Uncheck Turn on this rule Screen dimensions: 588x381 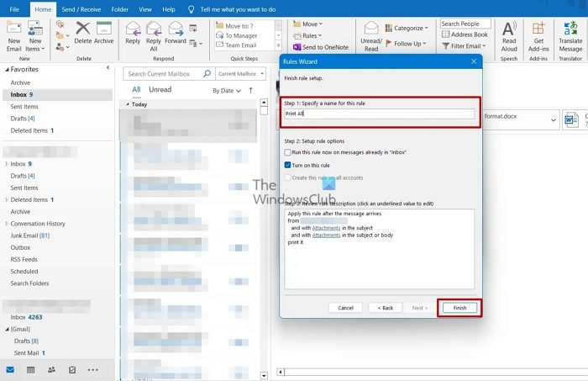(287, 165)
